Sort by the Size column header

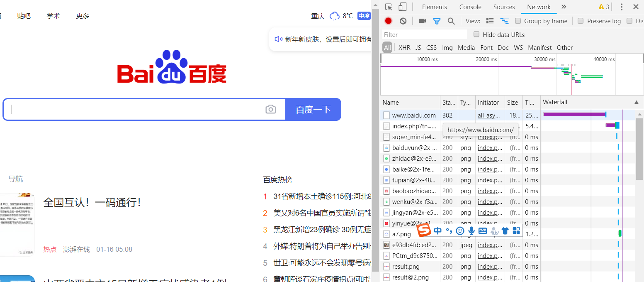coord(514,102)
